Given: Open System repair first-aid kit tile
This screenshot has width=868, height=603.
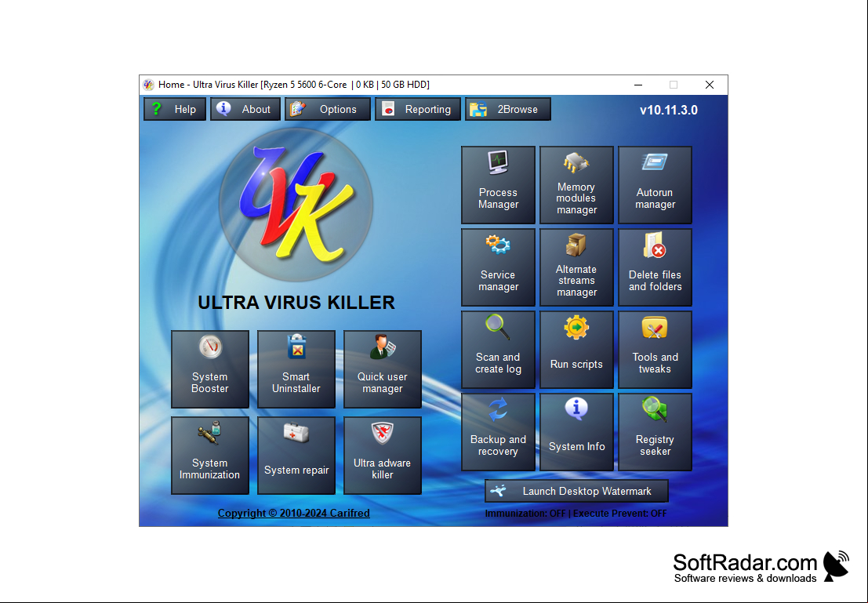Looking at the screenshot, I should [296, 456].
